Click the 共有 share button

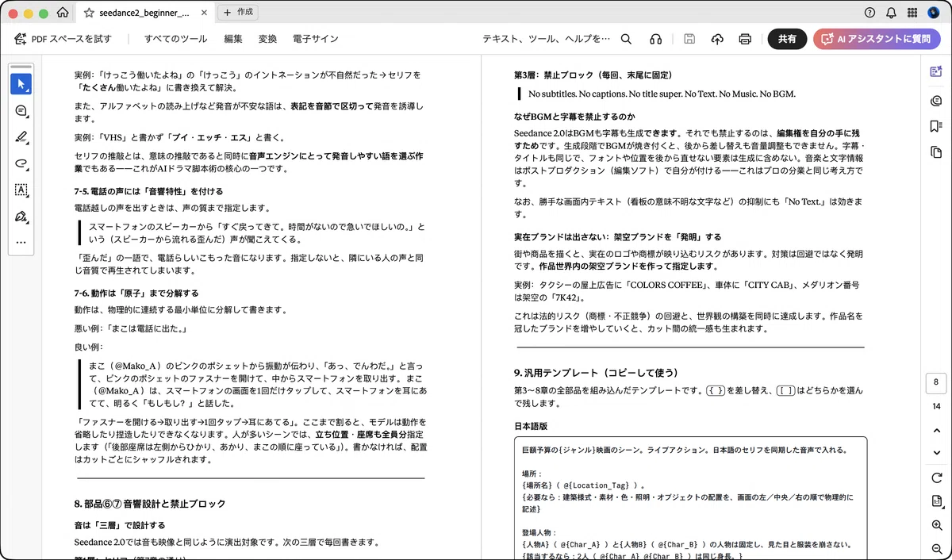787,39
